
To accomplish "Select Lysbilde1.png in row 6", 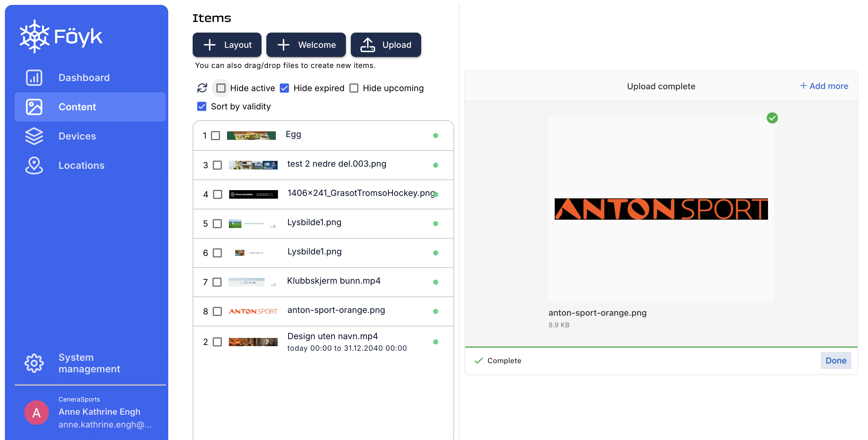I will pos(314,252).
